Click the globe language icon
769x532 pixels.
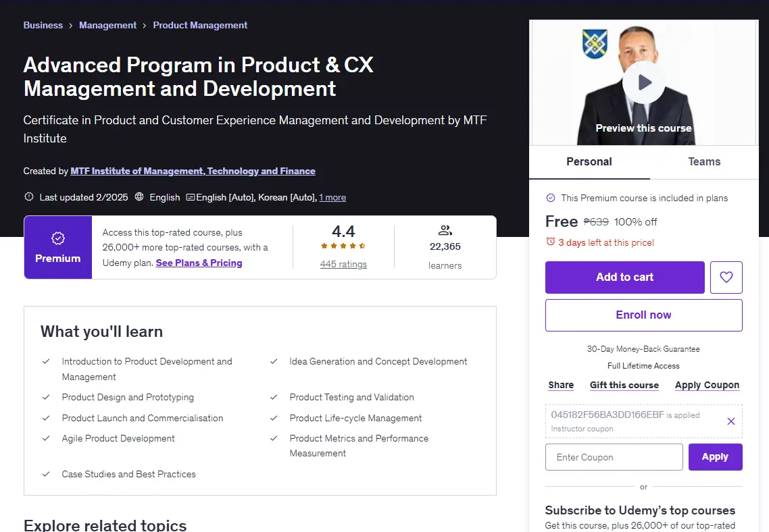click(x=139, y=197)
